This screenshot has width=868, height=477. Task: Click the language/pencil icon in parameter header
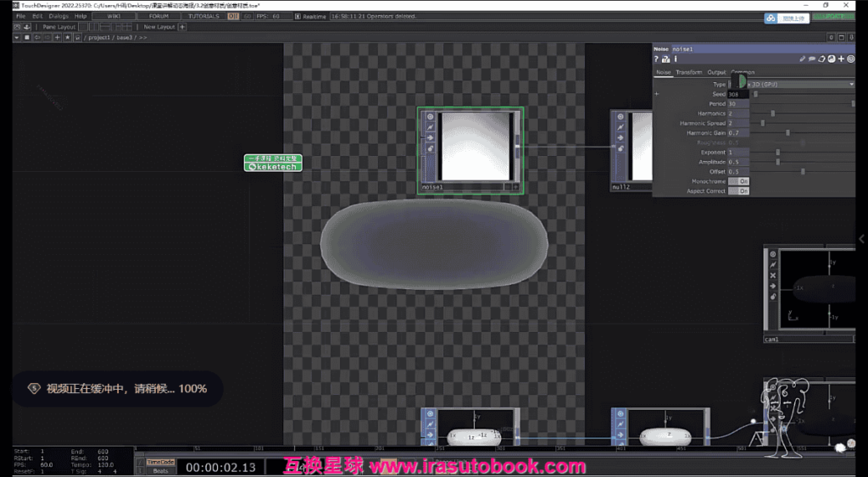tap(802, 59)
